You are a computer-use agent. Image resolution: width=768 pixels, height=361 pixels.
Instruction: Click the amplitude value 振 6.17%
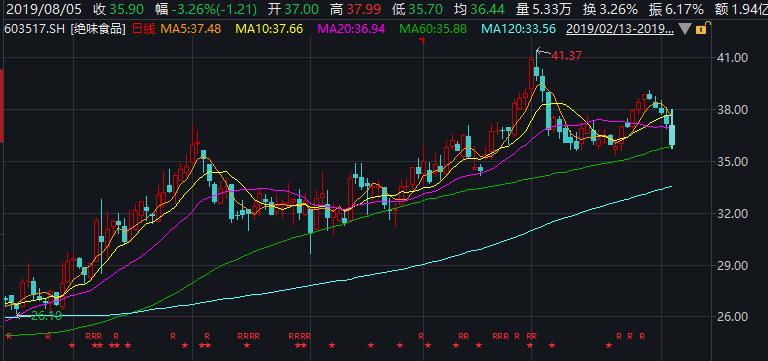coord(677,9)
